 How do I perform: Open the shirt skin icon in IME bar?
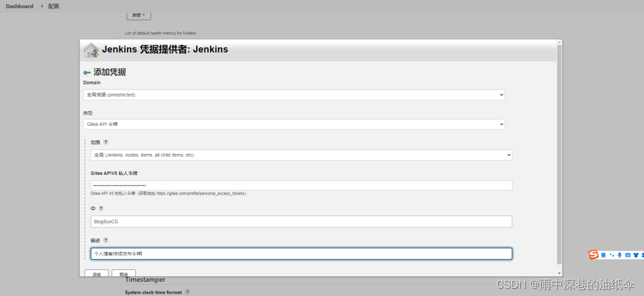coord(636,255)
